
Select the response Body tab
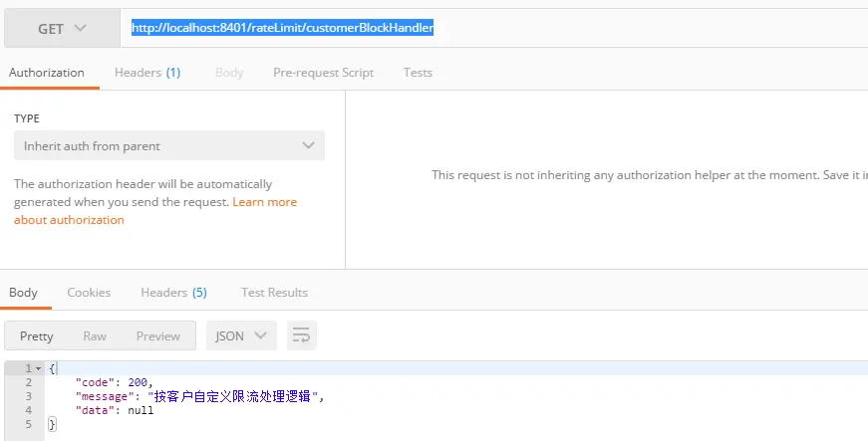coord(23,293)
